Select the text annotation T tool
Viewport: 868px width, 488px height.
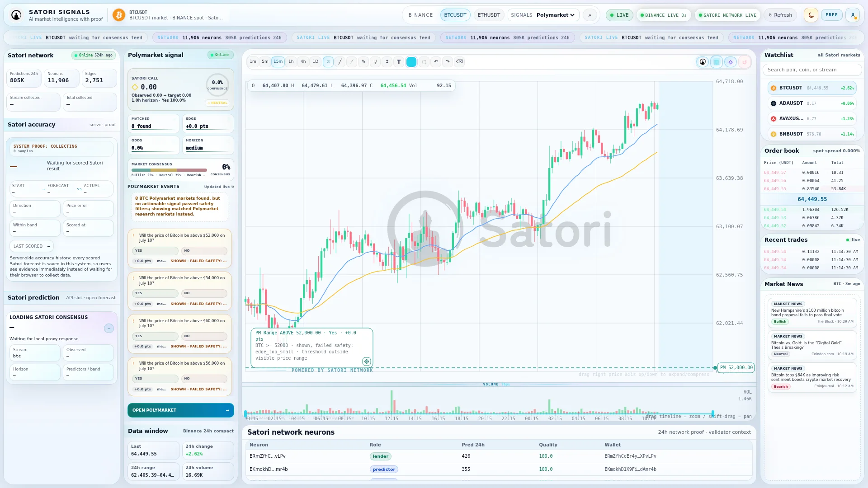399,62
